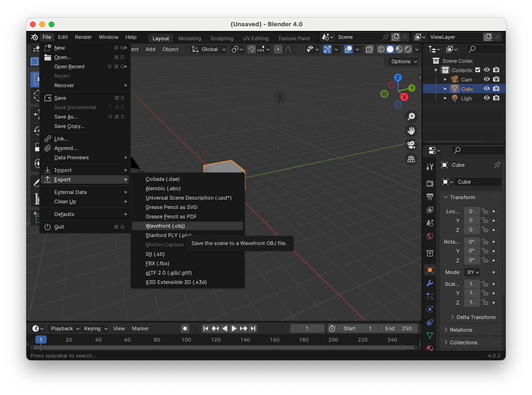Choose glTF 2.0 (.glb/.gltf) export
Screen dimensions: 532x395
tap(187, 273)
